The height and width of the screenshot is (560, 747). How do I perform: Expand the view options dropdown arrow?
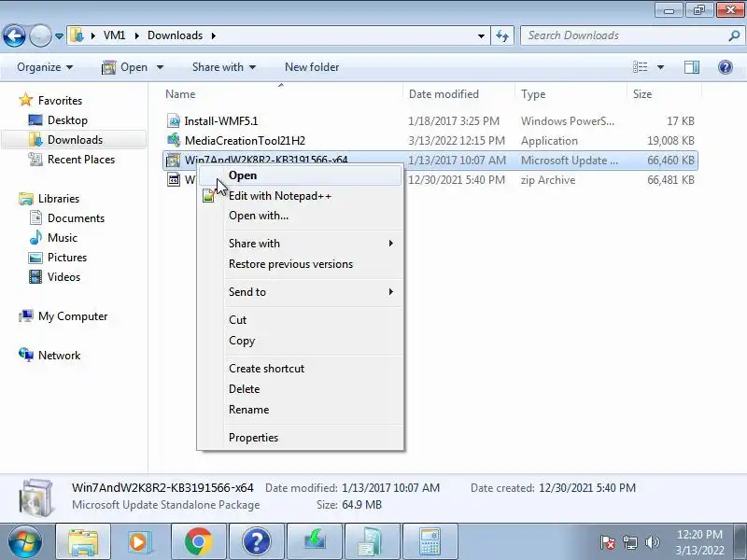[660, 67]
